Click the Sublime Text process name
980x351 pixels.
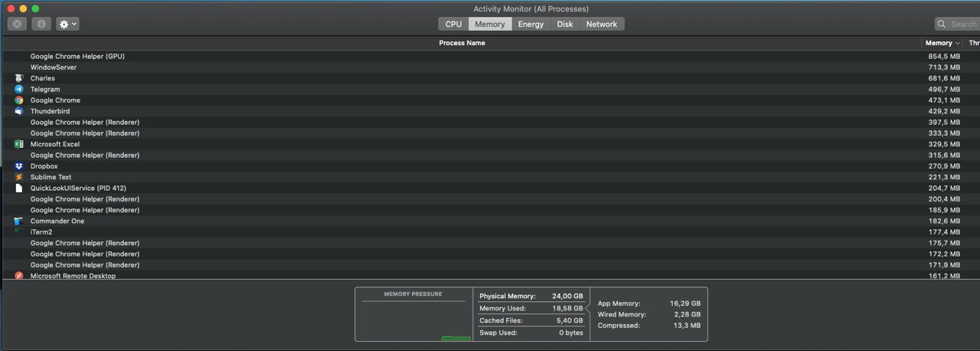pyautogui.click(x=51, y=177)
